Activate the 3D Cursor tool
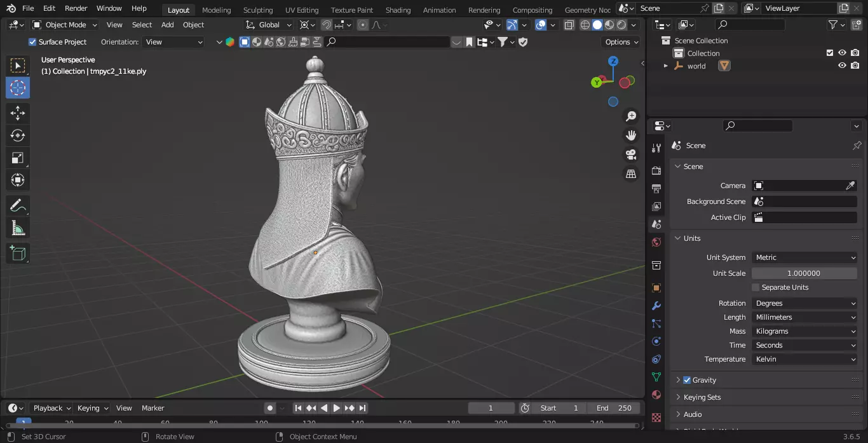Viewport: 868px width, 443px height. (x=18, y=88)
